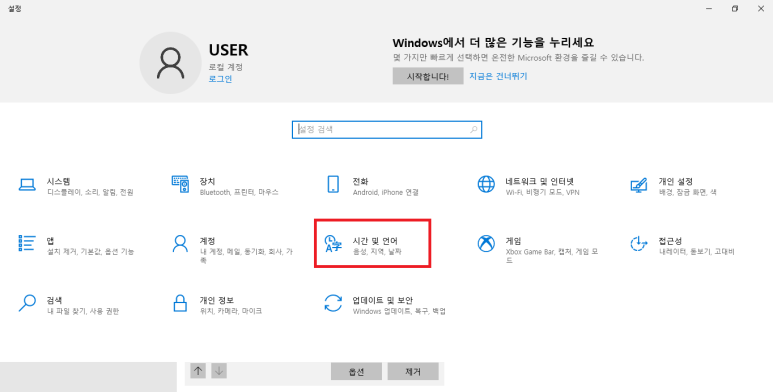Focus the 설정 검색 search field

pos(387,130)
